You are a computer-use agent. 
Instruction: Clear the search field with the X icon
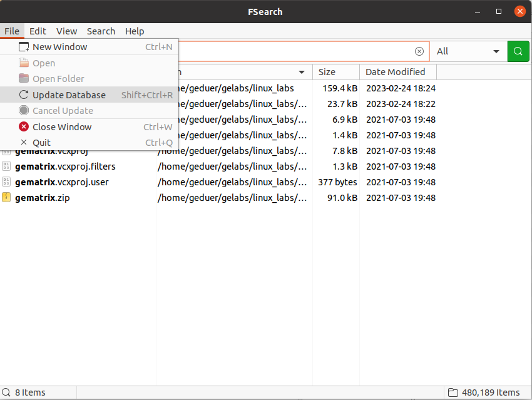pos(419,51)
